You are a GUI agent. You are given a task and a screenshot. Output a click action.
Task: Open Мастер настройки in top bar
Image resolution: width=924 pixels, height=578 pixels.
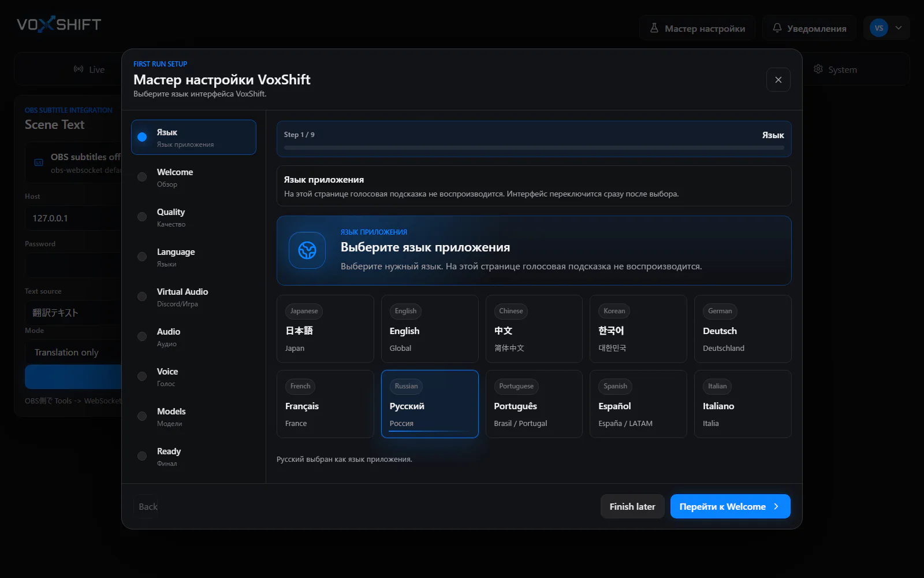(x=697, y=28)
